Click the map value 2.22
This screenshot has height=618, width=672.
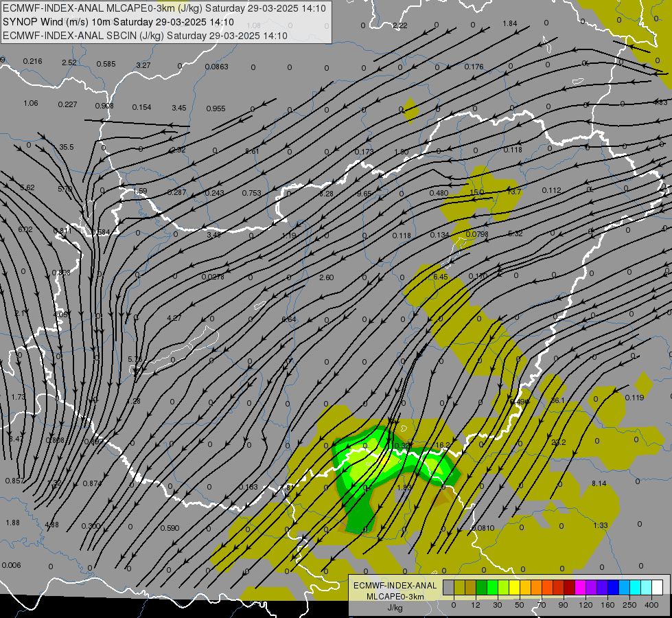click(x=400, y=25)
